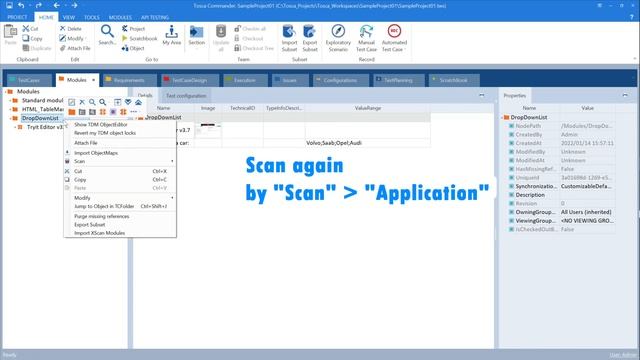Choose Attach File in context menu

[120, 143]
